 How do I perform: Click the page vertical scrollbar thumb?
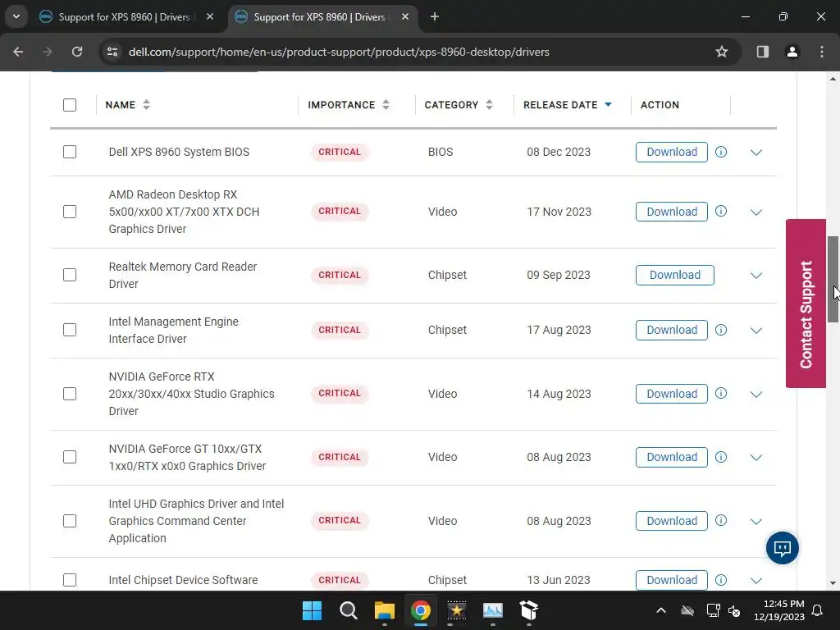click(x=833, y=279)
